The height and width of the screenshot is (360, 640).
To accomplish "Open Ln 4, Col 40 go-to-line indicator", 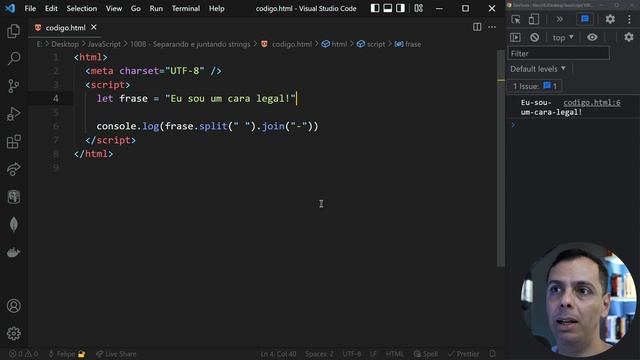I will tap(278, 354).
